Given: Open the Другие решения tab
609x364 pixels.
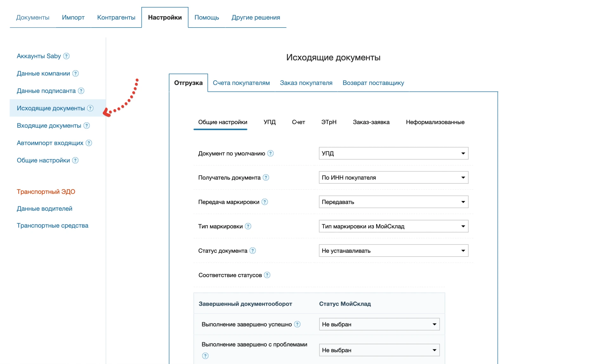Looking at the screenshot, I should pos(256,17).
